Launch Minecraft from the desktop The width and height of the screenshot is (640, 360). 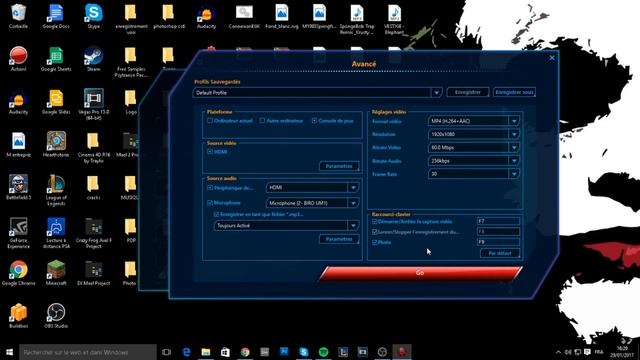coord(56,273)
